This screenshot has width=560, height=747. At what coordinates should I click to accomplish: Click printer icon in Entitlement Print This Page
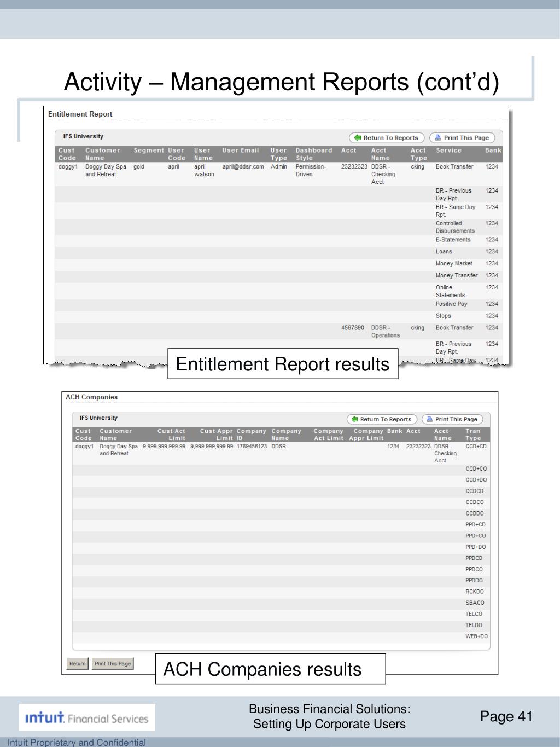(x=438, y=138)
